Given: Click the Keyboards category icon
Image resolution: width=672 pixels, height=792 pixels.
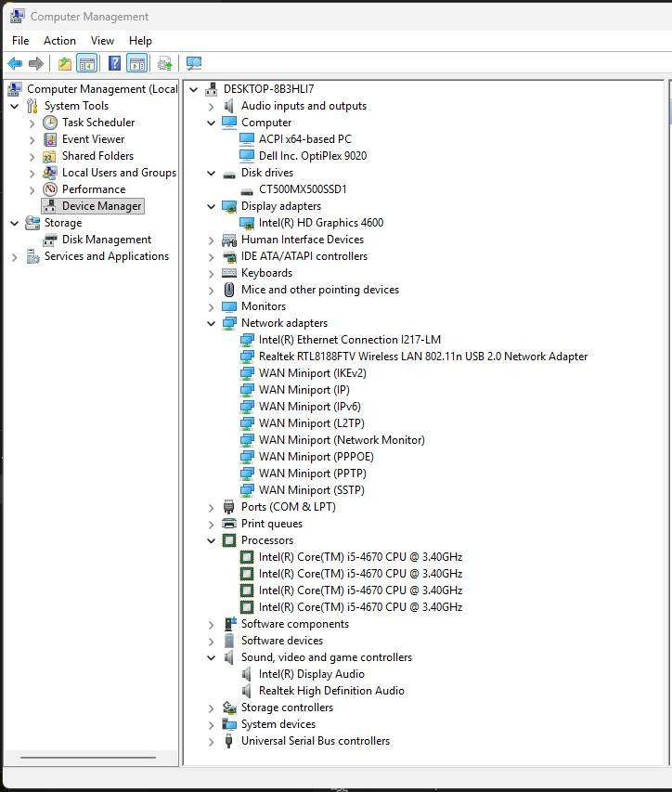Looking at the screenshot, I should click(x=229, y=273).
